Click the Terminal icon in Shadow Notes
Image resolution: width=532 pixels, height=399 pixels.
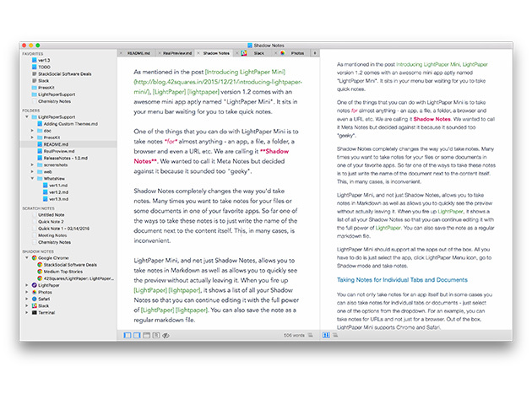35,312
